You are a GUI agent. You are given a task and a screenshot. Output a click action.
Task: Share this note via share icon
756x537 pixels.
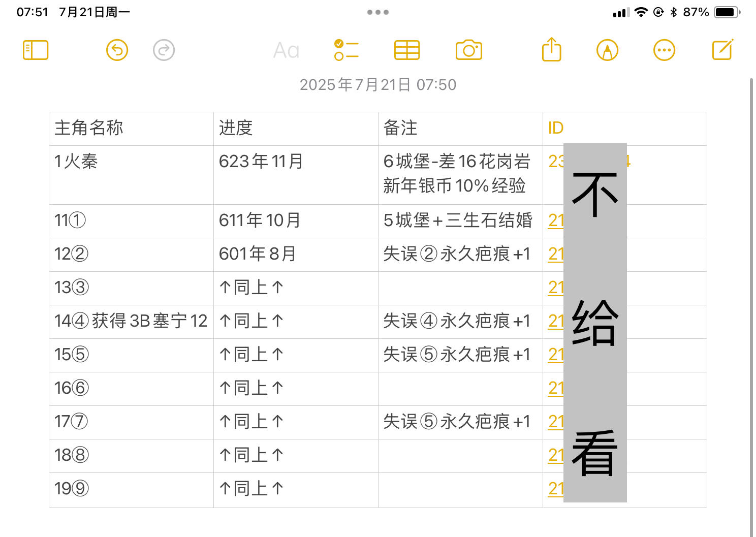click(x=552, y=49)
